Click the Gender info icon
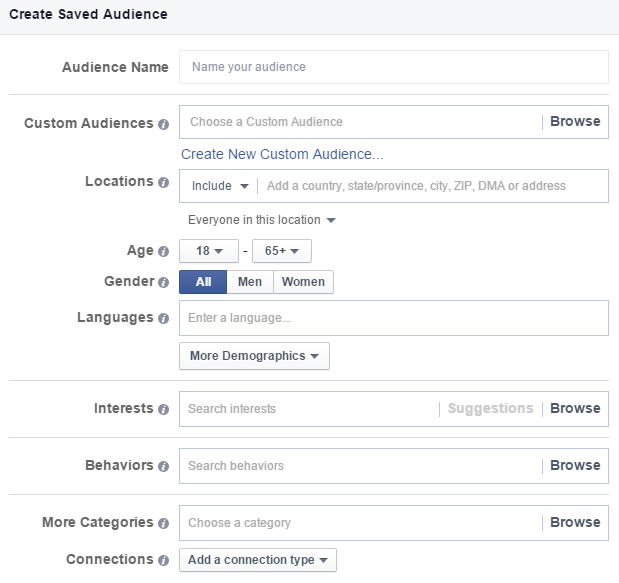Image resolution: width=619 pixels, height=583 pixels. (163, 282)
